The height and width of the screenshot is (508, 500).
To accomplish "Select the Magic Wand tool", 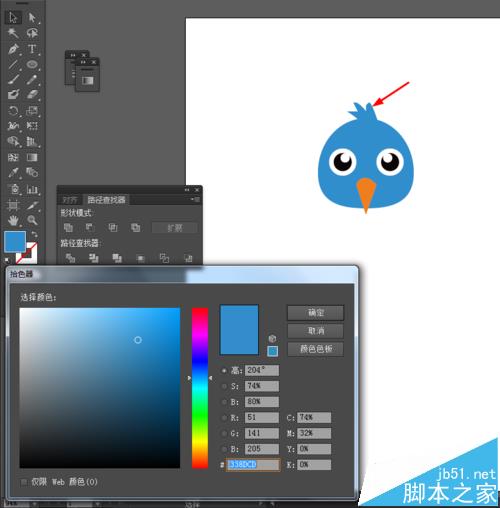I will tap(13, 33).
